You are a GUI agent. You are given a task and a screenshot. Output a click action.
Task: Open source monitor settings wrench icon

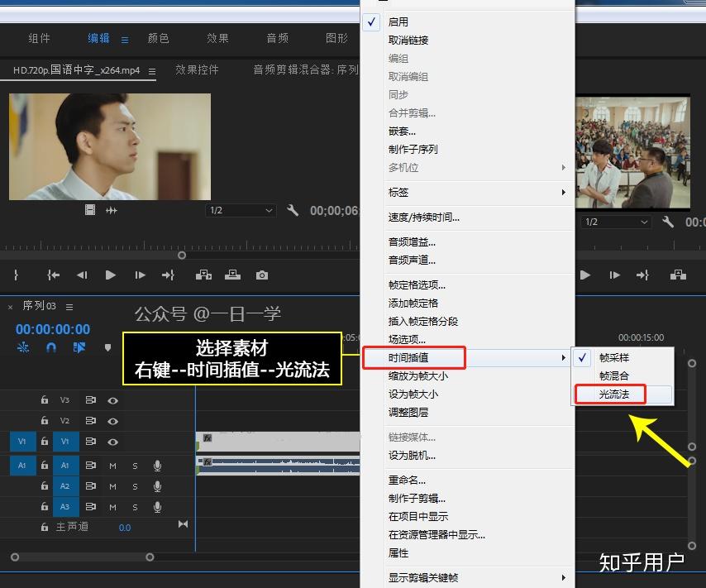[x=293, y=210]
